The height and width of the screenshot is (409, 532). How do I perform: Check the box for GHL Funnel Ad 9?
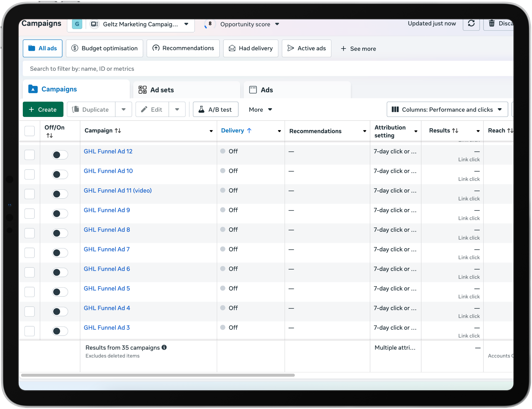coord(30,214)
